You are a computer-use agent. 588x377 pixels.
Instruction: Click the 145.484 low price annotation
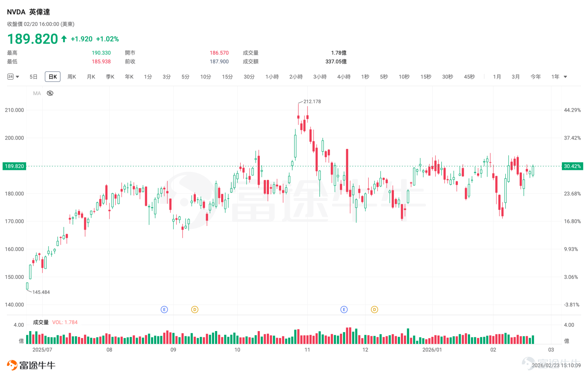tap(41, 292)
